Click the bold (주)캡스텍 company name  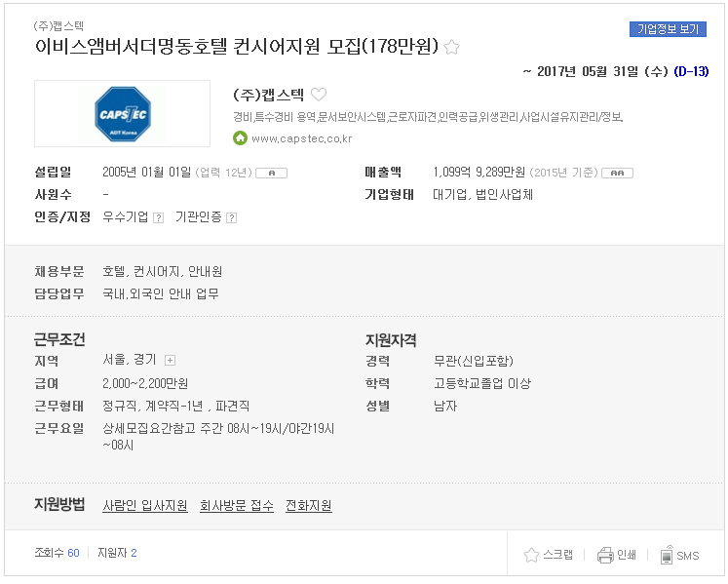pos(268,95)
